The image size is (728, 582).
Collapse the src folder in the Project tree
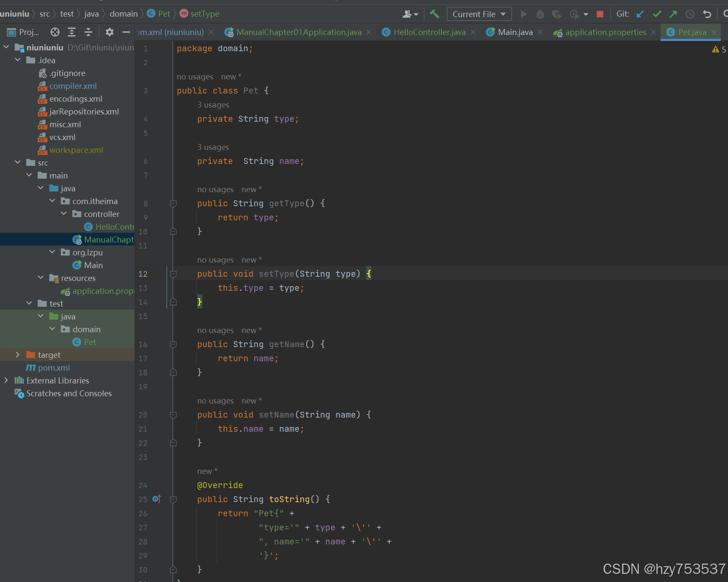pyautogui.click(x=17, y=162)
